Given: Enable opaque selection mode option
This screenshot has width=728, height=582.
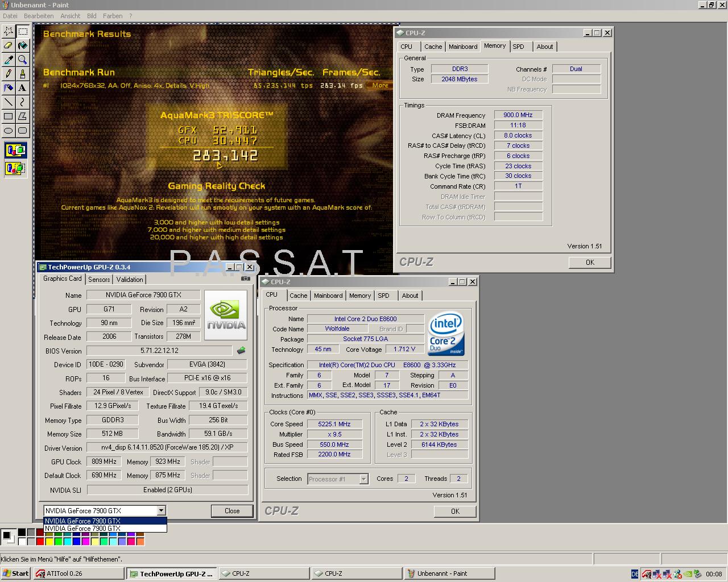Looking at the screenshot, I should (16, 151).
